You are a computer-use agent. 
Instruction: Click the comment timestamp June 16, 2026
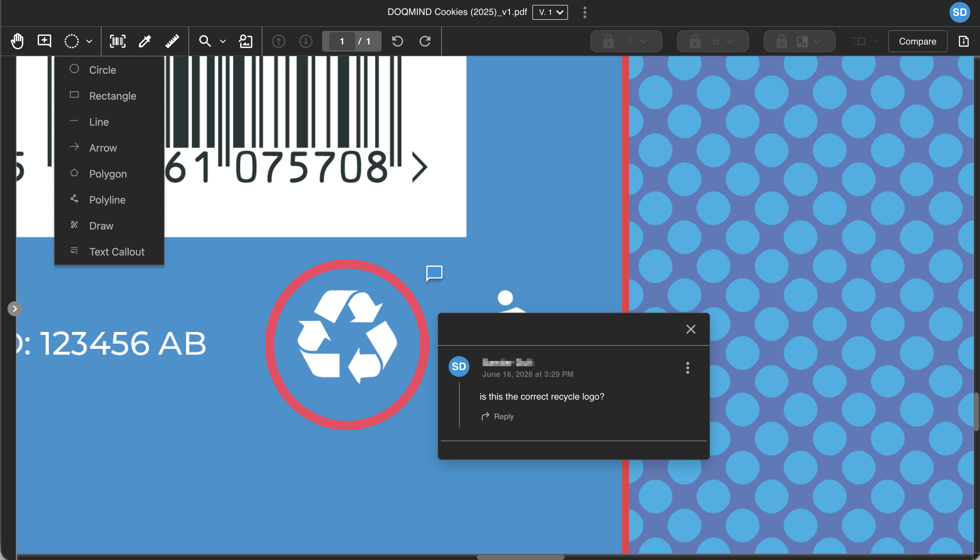pyautogui.click(x=528, y=374)
